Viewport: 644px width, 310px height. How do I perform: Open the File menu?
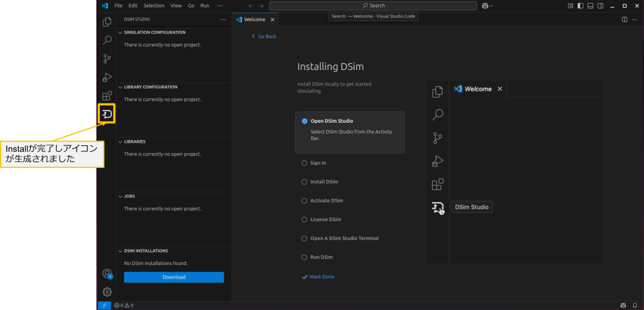point(118,6)
